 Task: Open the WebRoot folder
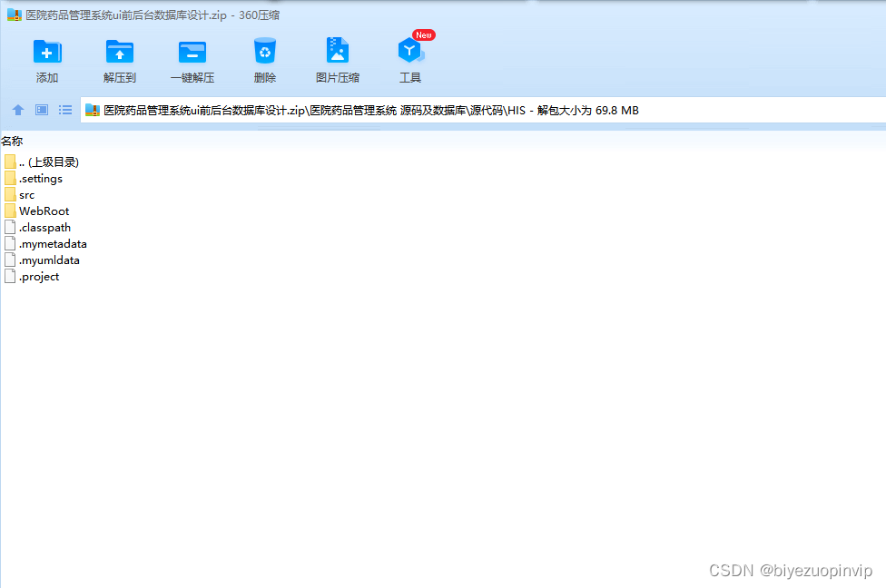pos(44,211)
